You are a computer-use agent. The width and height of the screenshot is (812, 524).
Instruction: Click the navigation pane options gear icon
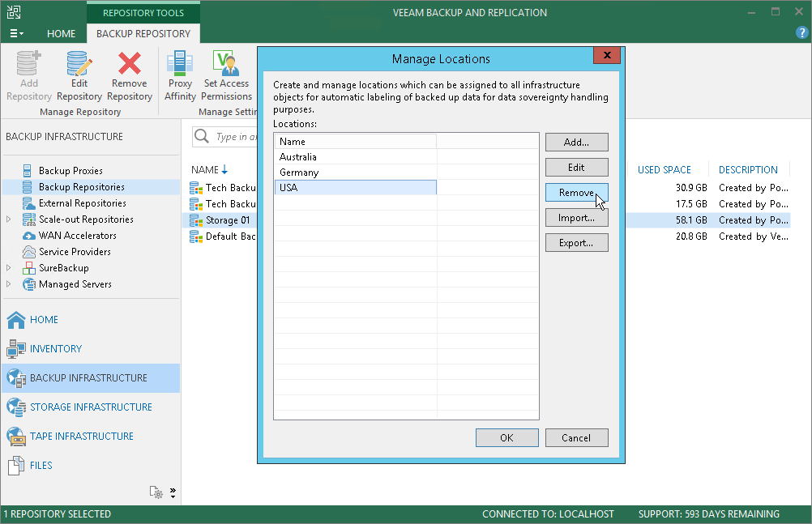(156, 492)
